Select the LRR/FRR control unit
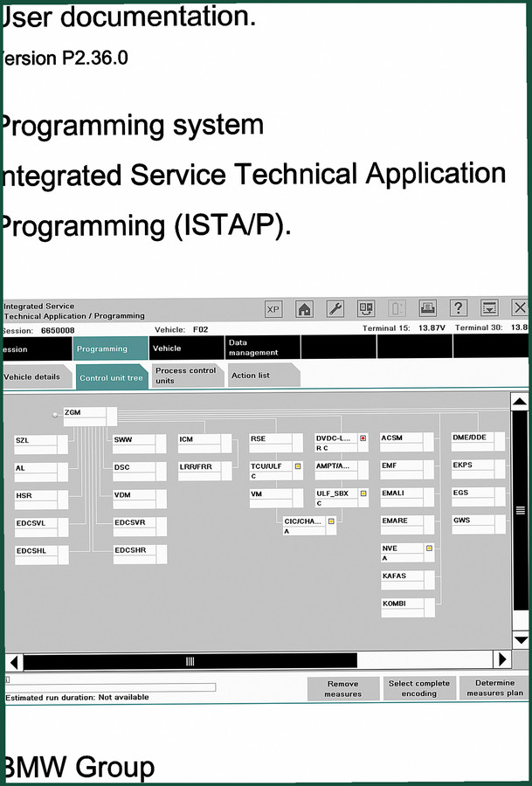Image resolution: width=532 pixels, height=786 pixels. coord(204,472)
